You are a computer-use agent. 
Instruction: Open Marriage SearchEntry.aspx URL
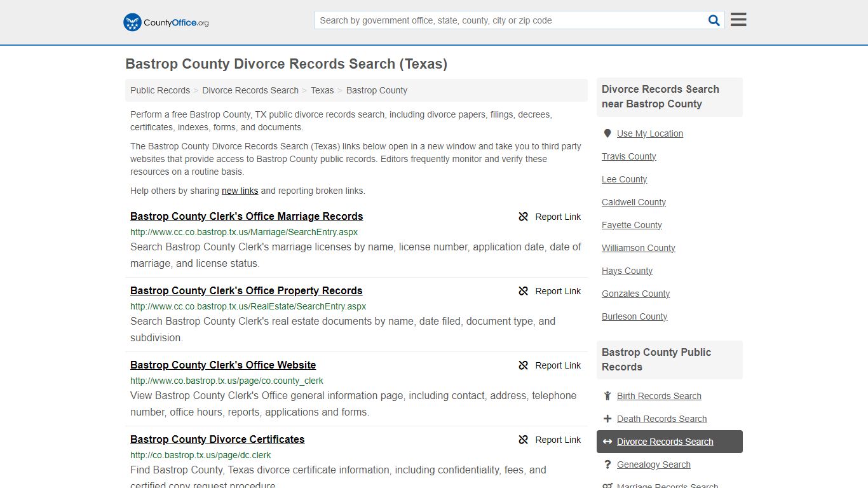tap(244, 232)
